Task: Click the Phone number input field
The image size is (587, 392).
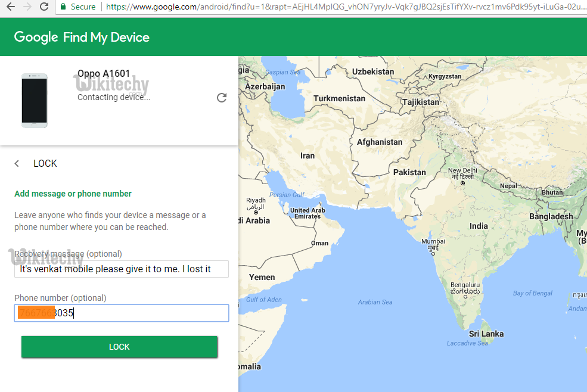Action: point(122,313)
